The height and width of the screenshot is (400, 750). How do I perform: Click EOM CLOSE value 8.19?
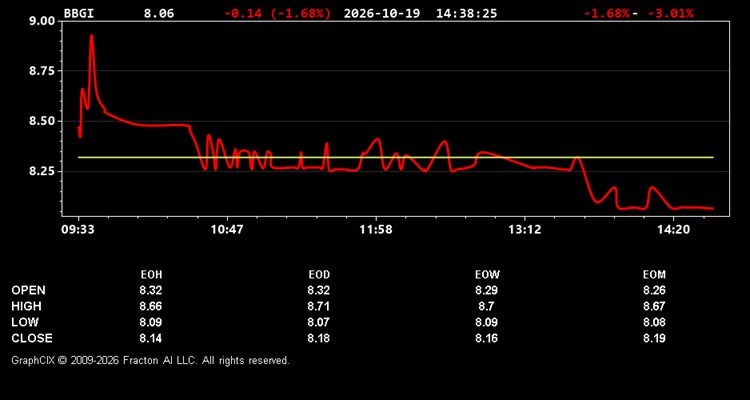pyautogui.click(x=654, y=338)
